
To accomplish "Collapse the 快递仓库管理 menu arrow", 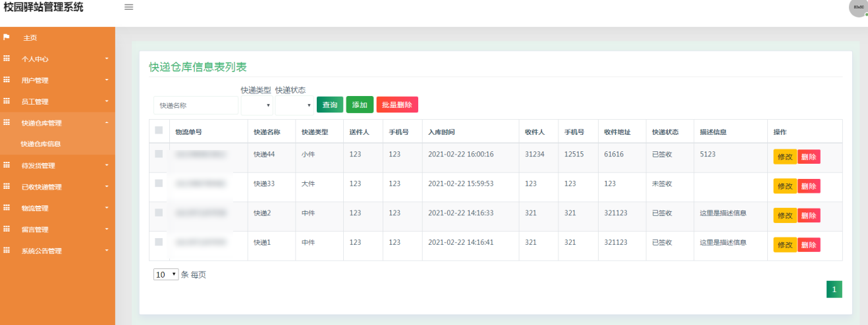I will coord(107,123).
